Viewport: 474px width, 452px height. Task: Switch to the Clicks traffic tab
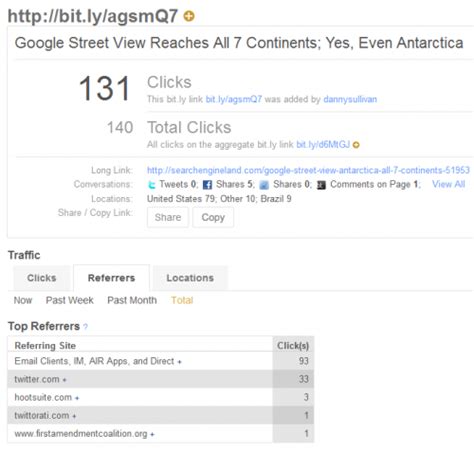tap(42, 278)
